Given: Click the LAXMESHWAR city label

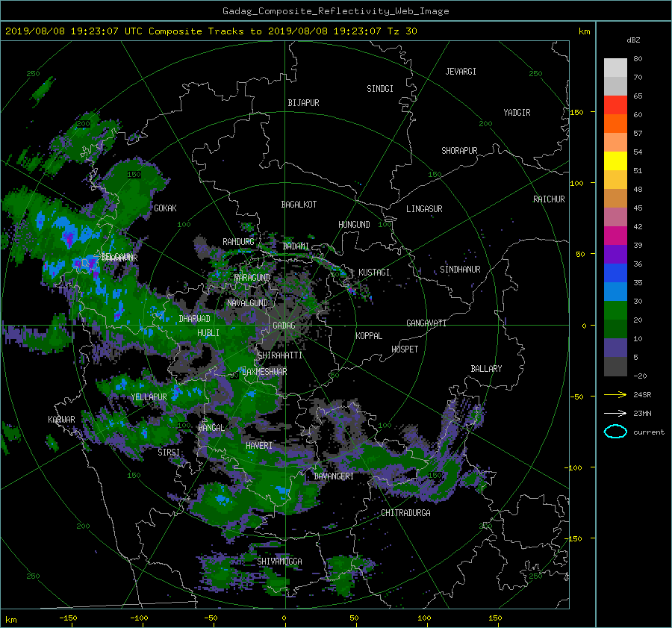Looking at the screenshot, I should [x=264, y=372].
